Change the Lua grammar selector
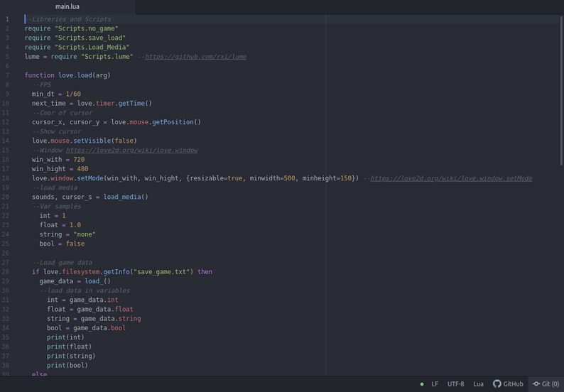 click(478, 384)
